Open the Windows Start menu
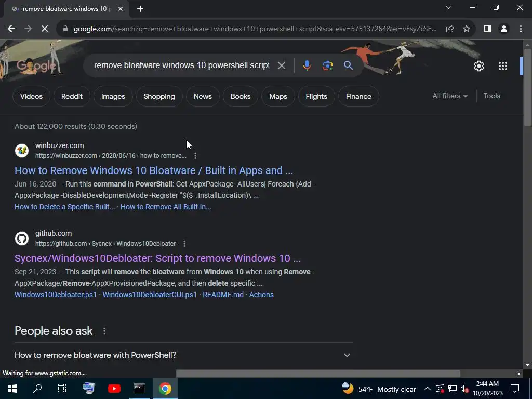Viewport: 532px width, 399px height. (12, 389)
